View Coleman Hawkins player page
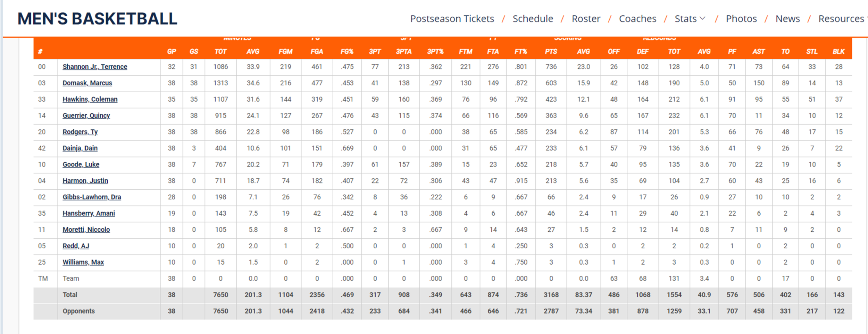The width and height of the screenshot is (868, 334). pos(90,99)
